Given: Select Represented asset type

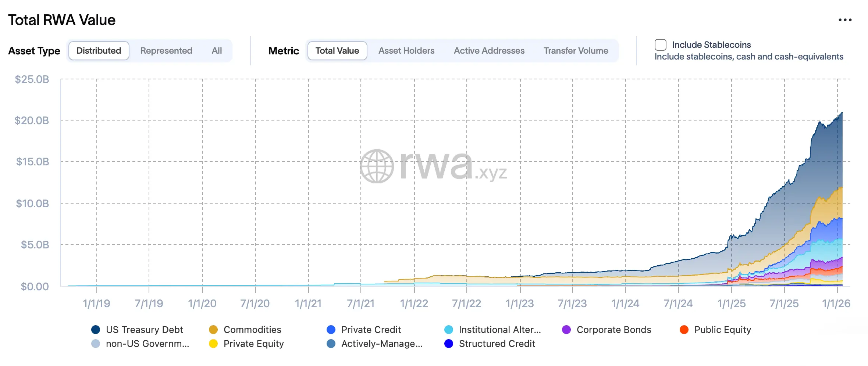Looking at the screenshot, I should click(166, 51).
